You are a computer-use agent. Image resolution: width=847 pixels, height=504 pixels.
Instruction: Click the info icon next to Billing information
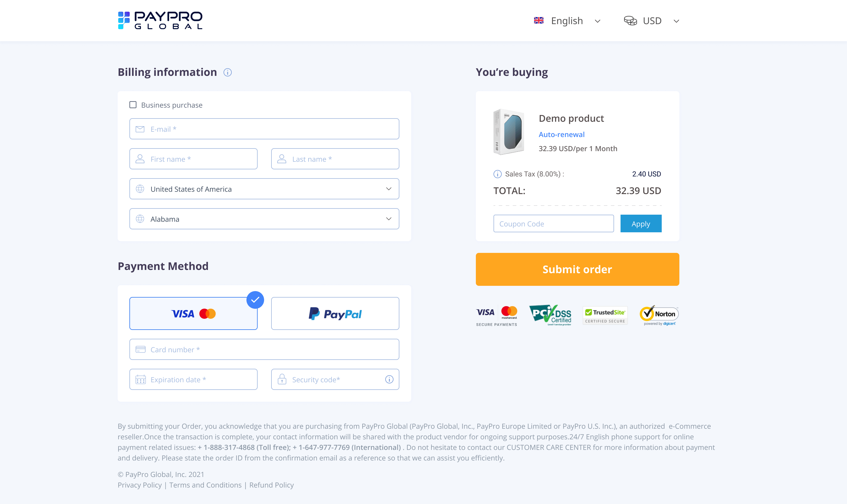pos(228,72)
